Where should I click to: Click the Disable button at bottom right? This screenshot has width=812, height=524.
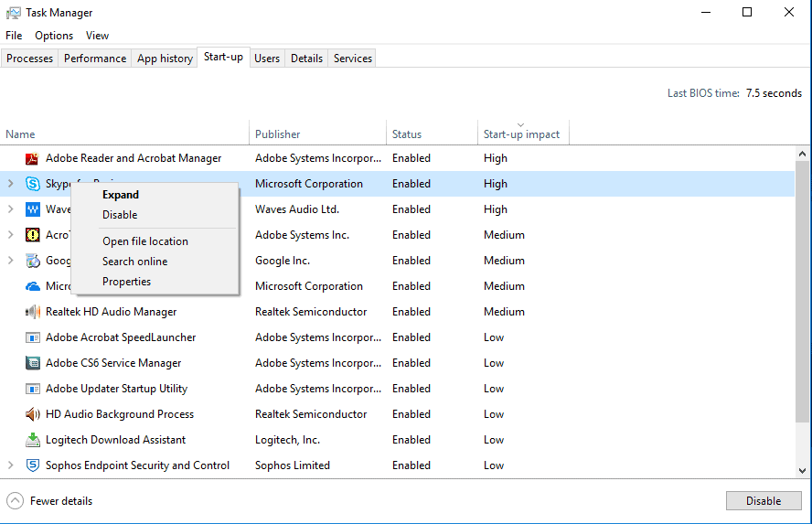coord(764,501)
